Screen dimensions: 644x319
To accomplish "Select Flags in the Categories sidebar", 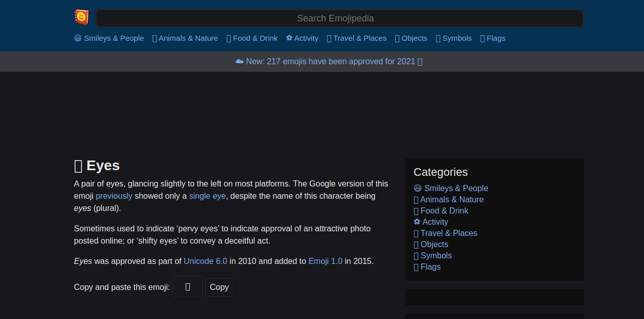I will click(x=427, y=267).
